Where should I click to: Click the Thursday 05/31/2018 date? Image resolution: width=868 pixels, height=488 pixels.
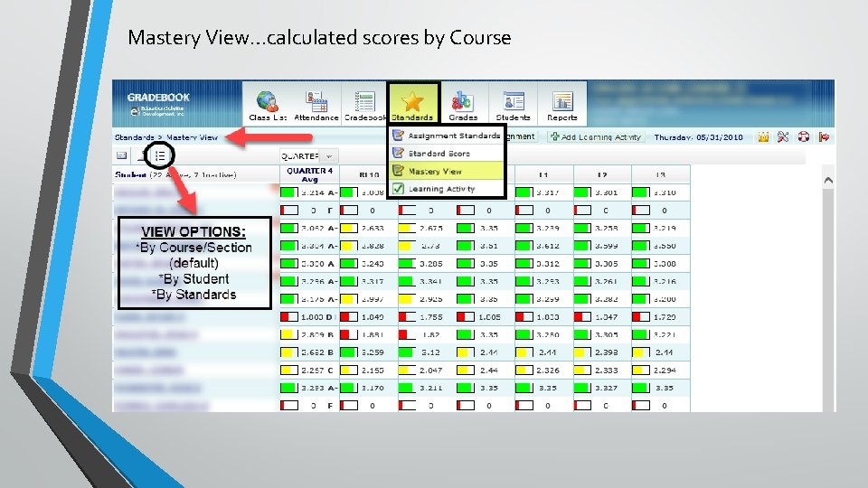(698, 137)
